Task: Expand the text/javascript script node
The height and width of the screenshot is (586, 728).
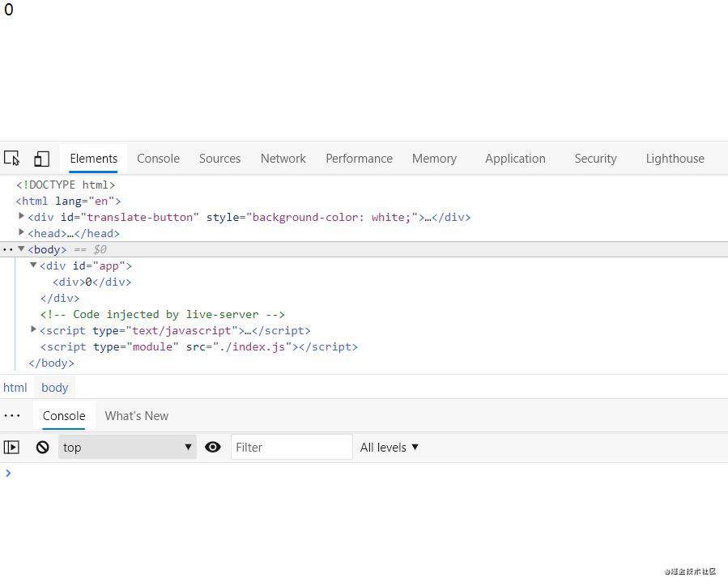Action: point(33,329)
